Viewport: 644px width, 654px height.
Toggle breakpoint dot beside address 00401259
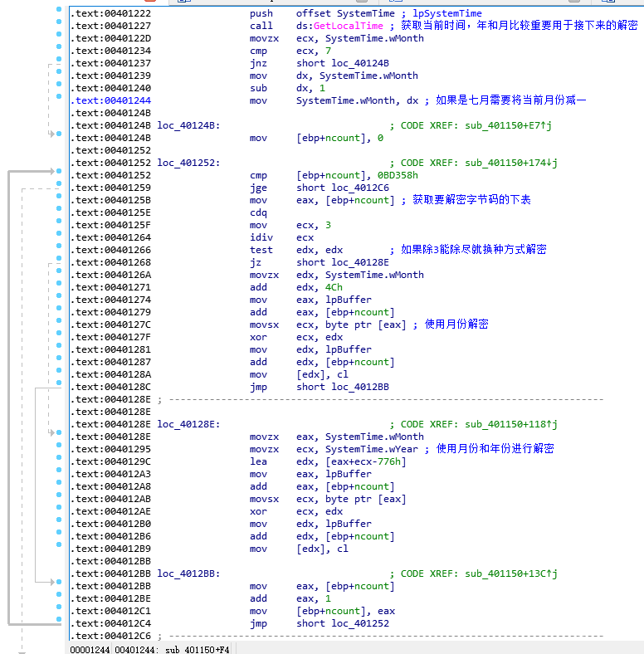[x=59, y=183]
